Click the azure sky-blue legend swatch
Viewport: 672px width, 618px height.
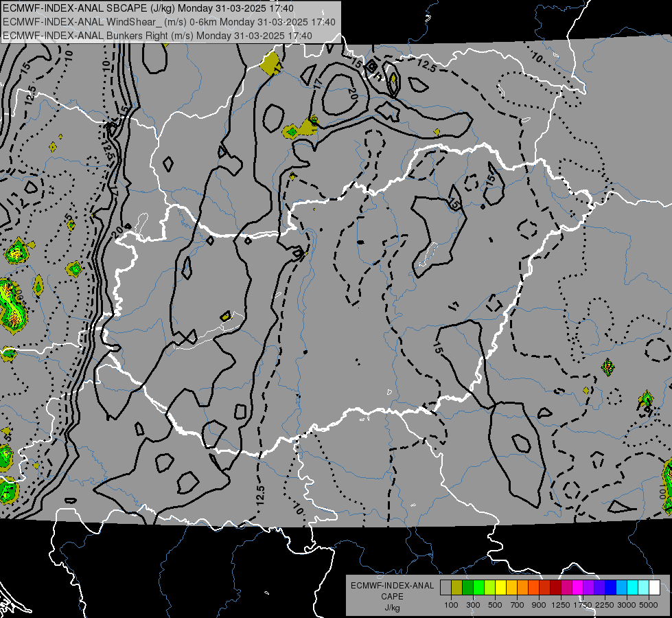pyautogui.click(x=621, y=588)
